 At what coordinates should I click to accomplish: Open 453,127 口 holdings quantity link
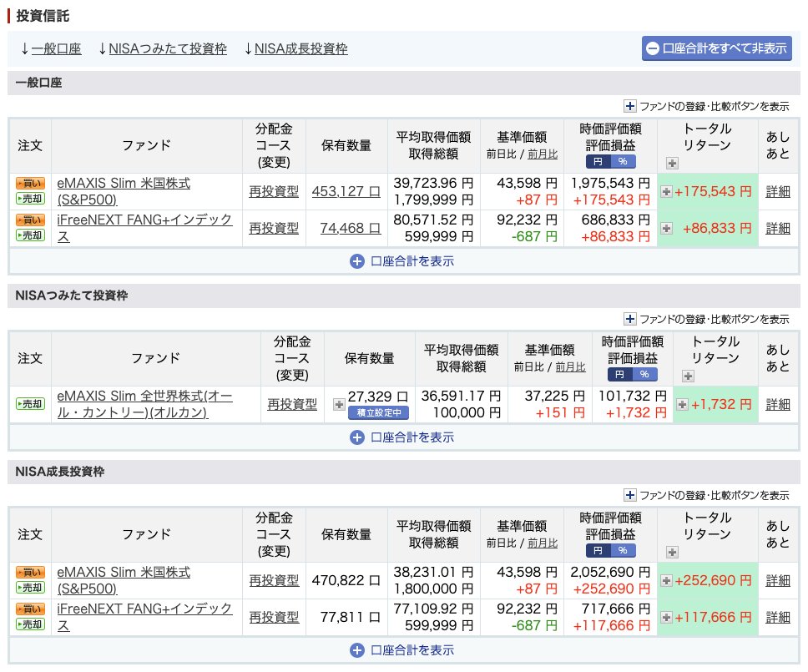tap(346, 192)
